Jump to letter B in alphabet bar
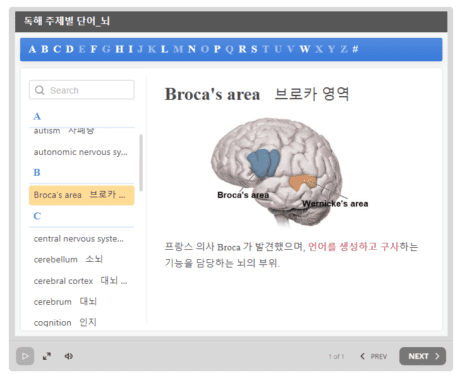This screenshot has width=460, height=380. click(45, 49)
